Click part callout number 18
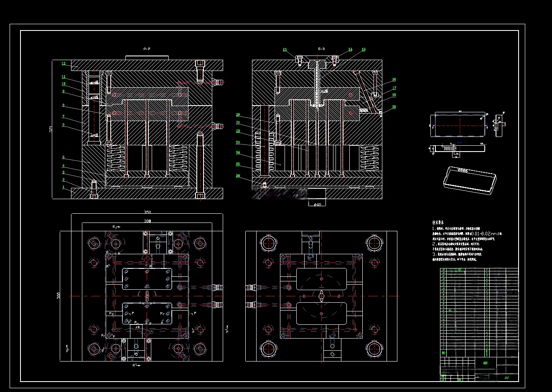The width and height of the screenshot is (552, 392). pyautogui.click(x=394, y=95)
